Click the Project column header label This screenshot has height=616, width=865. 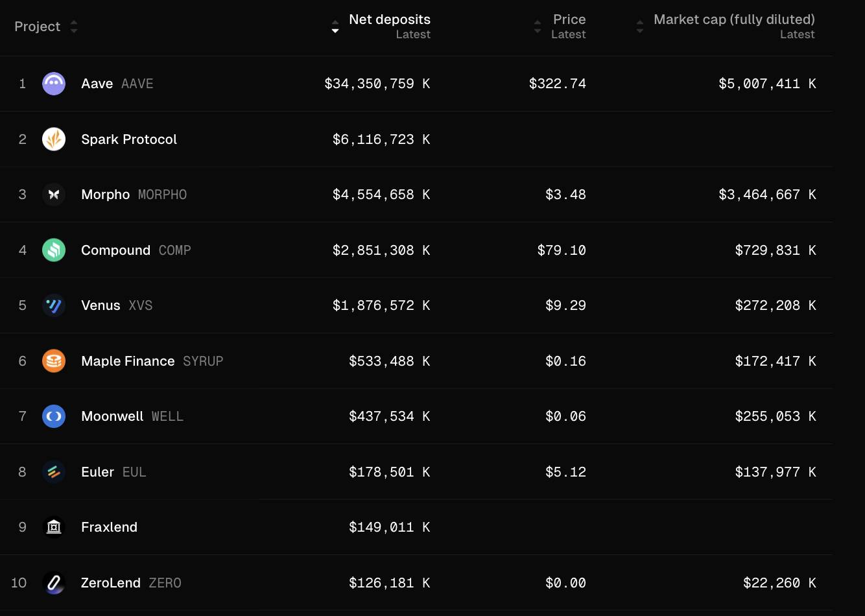(38, 27)
